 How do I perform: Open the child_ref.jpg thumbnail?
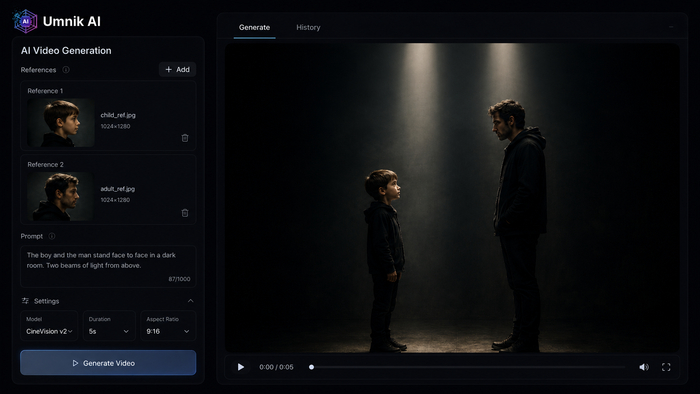point(61,123)
